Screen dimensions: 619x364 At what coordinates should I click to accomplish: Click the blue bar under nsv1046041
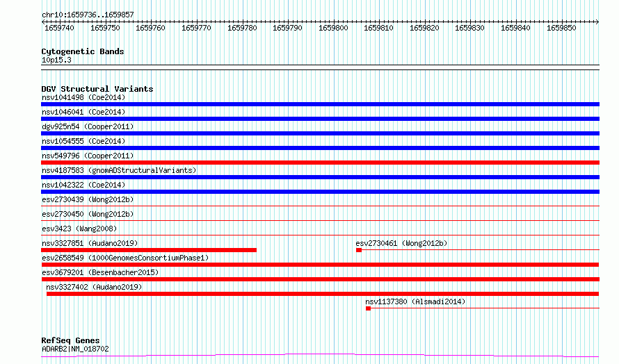320,119
